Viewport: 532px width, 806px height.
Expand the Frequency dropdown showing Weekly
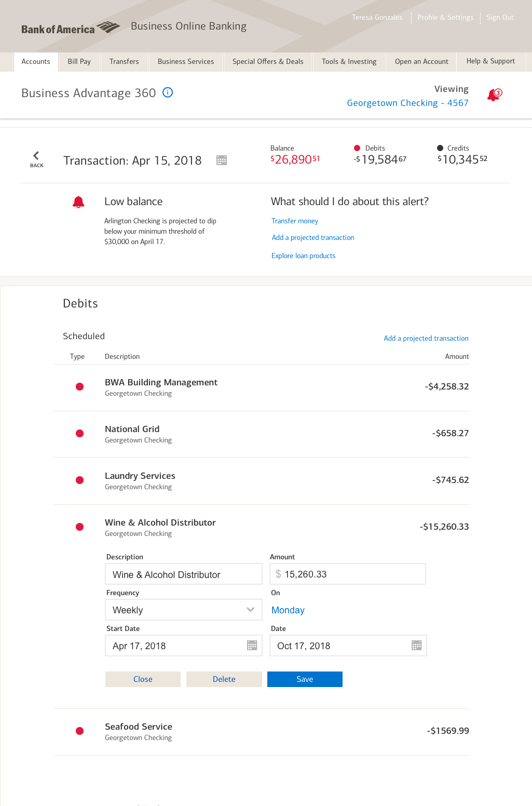pos(184,610)
